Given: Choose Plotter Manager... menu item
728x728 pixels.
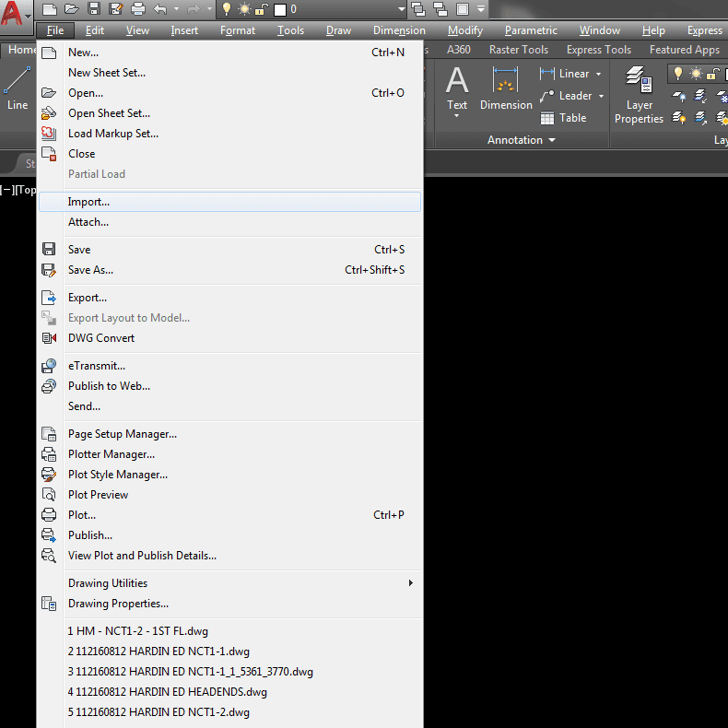Looking at the screenshot, I should [229, 454].
